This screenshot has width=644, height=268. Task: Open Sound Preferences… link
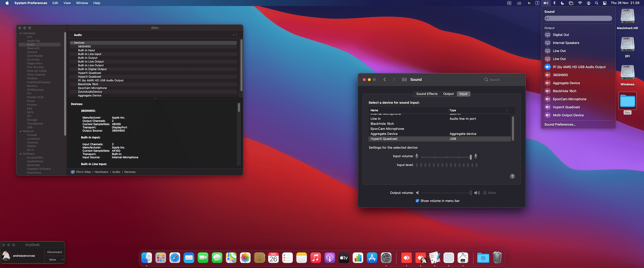coord(560,124)
